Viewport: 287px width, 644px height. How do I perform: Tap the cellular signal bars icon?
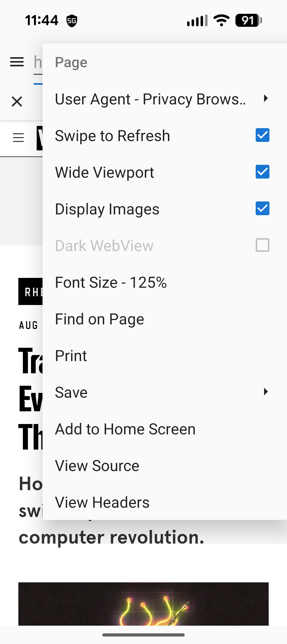pos(197,20)
